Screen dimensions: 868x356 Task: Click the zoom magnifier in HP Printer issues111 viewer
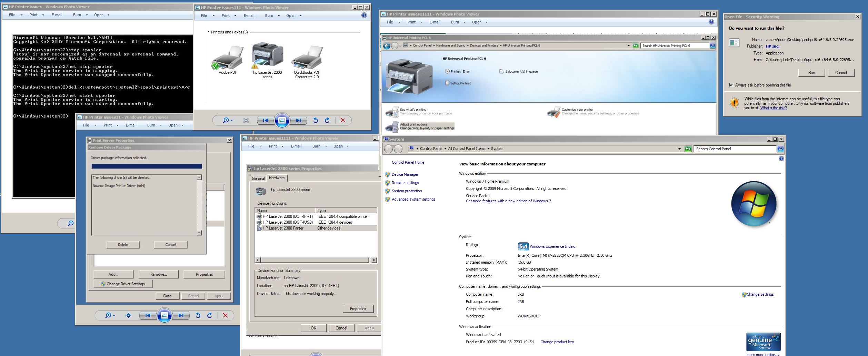(x=228, y=120)
